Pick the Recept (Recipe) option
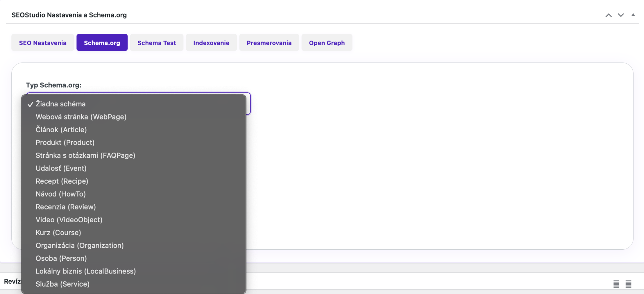This screenshot has width=644, height=294. pyautogui.click(x=62, y=181)
